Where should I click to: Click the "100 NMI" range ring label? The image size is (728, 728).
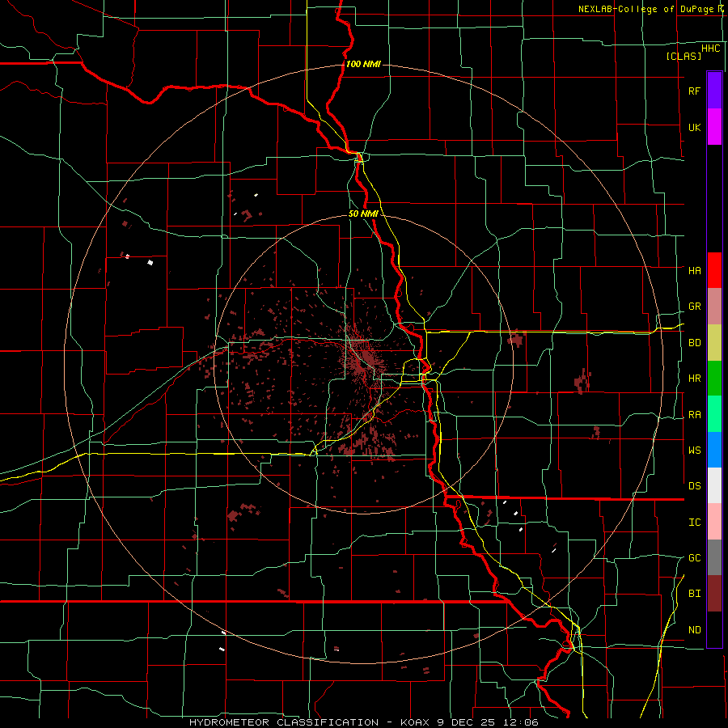[x=363, y=64]
